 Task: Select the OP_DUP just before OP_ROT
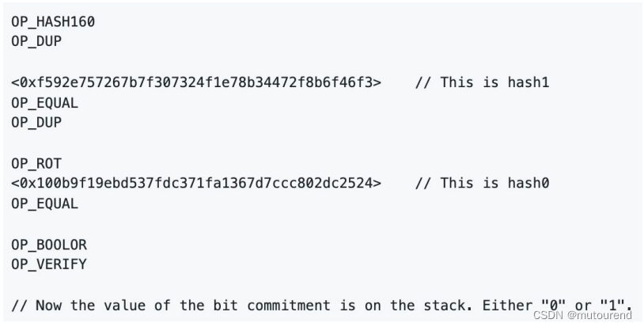coord(36,123)
